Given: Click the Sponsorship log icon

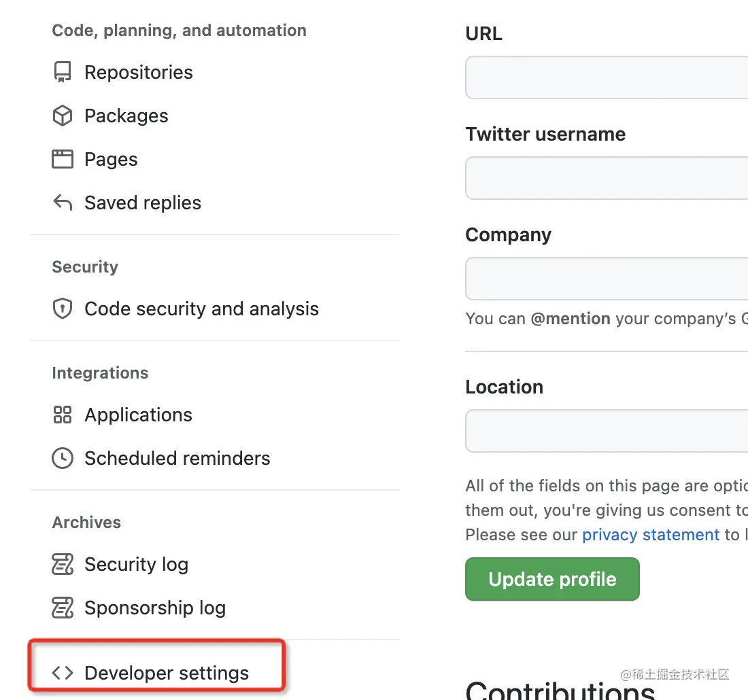Looking at the screenshot, I should (x=63, y=608).
